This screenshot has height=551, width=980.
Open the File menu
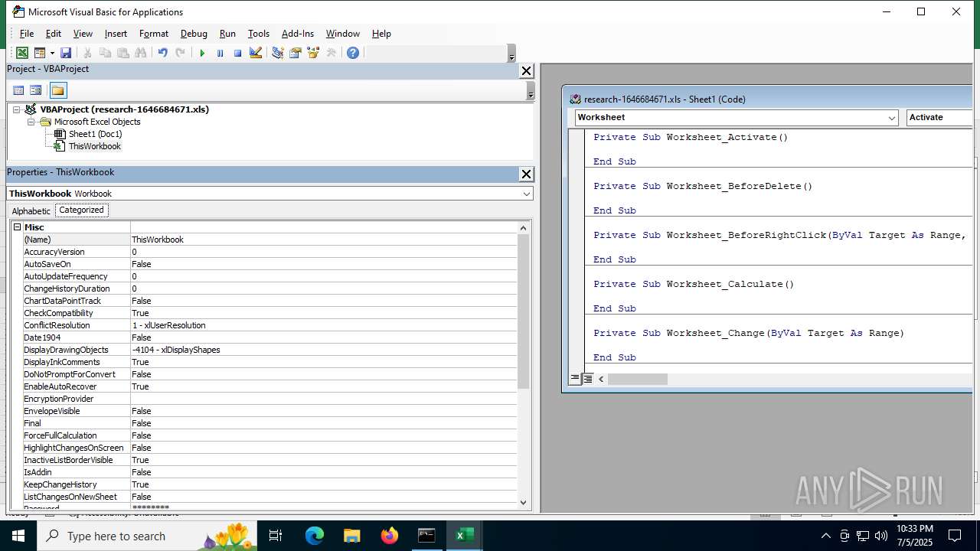point(27,34)
